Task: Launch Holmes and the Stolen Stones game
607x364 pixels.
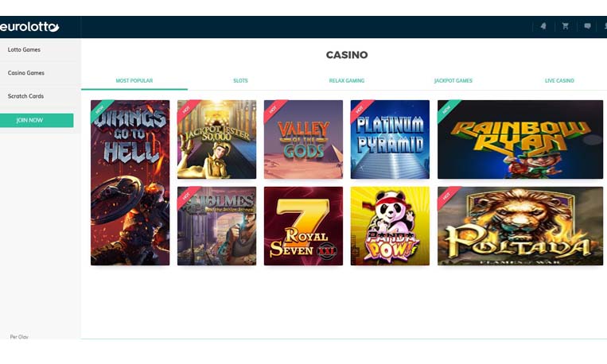Action: (216, 226)
